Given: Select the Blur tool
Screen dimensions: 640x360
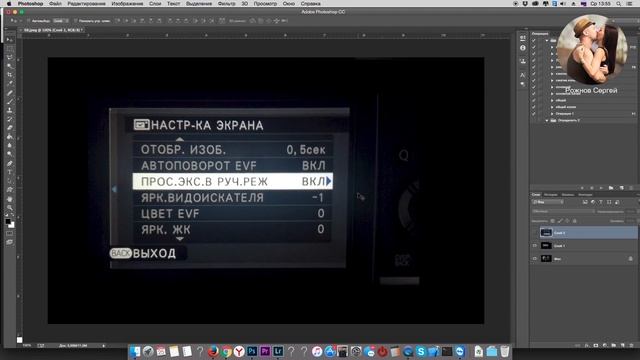Looking at the screenshot, I should (10, 145).
